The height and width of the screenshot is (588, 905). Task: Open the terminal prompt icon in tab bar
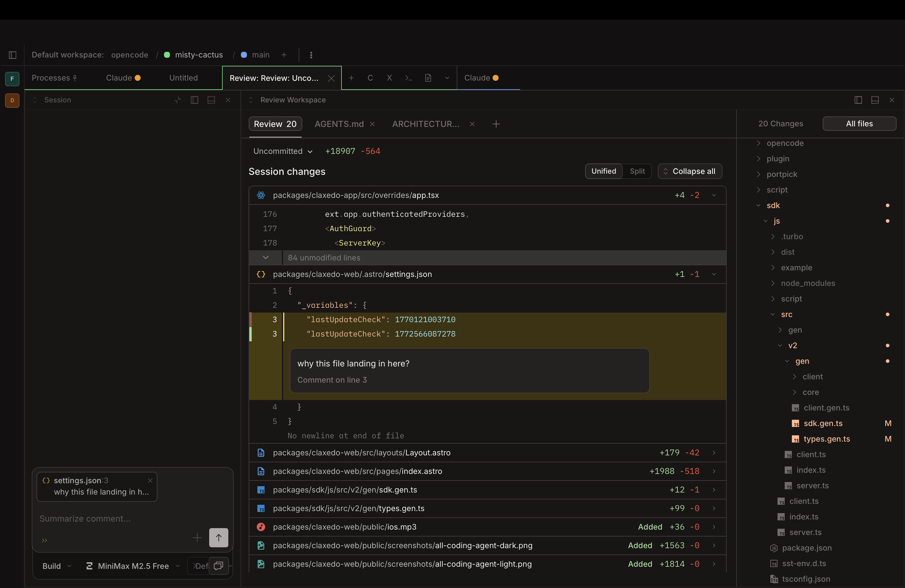[x=409, y=78]
